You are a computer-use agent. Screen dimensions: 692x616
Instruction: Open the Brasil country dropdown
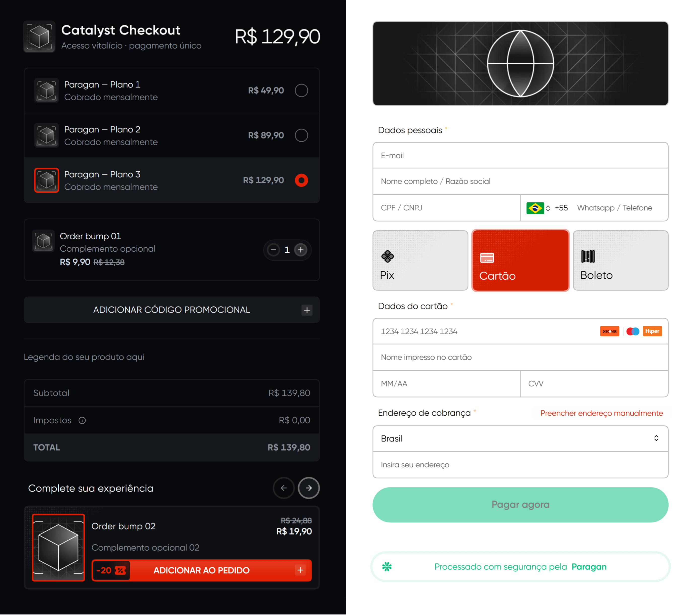(520, 439)
